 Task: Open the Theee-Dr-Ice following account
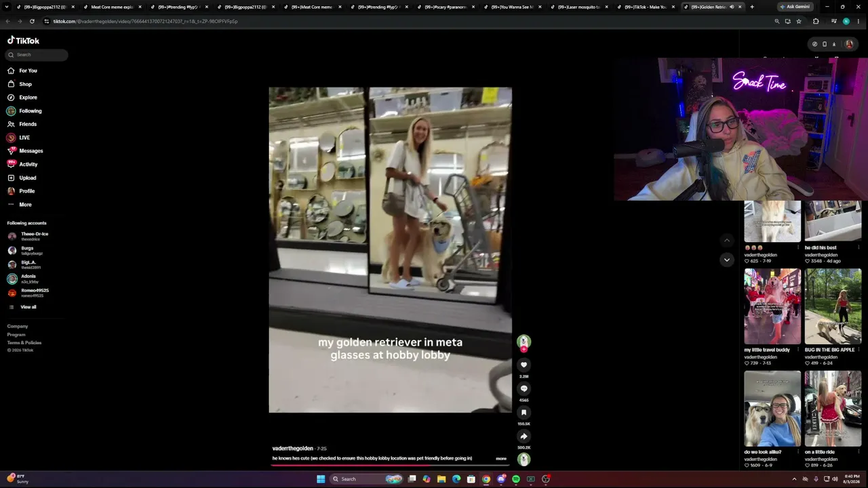point(34,236)
